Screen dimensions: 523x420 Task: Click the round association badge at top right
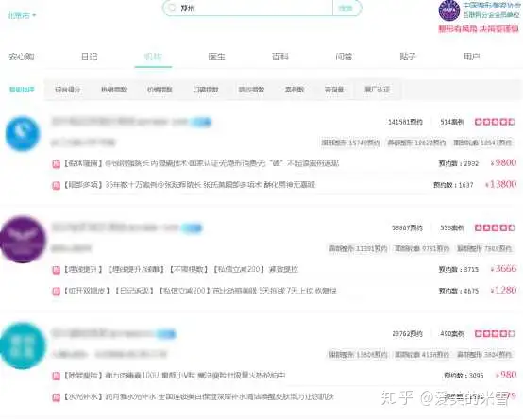(449, 10)
